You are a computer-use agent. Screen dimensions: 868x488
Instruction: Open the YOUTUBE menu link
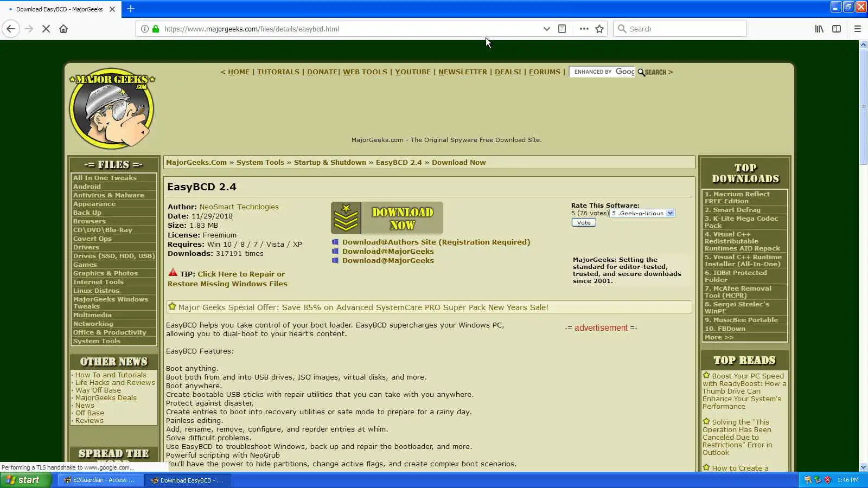click(413, 72)
